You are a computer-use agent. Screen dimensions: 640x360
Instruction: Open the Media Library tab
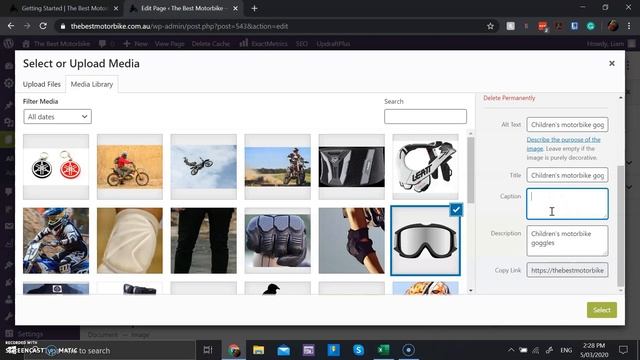point(92,84)
